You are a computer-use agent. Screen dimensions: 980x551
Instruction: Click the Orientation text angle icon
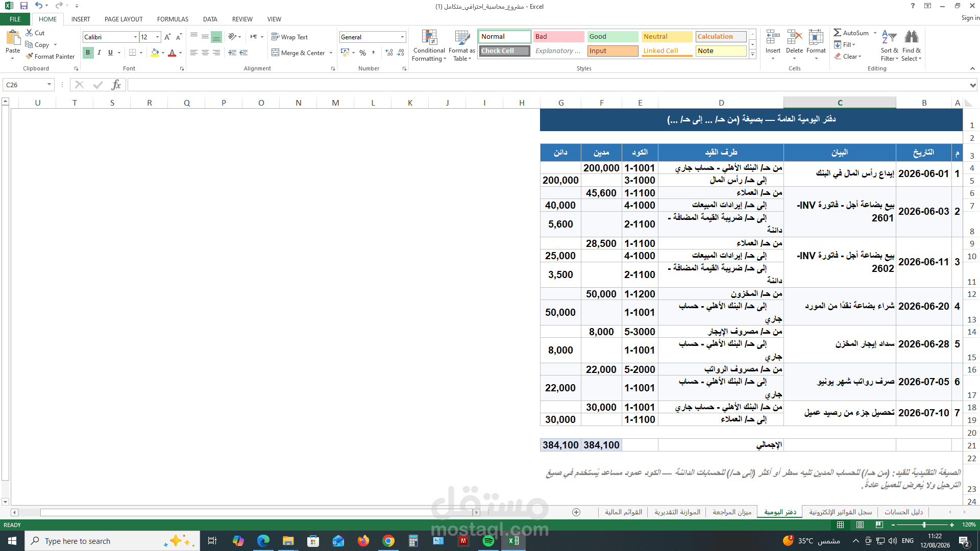click(232, 37)
